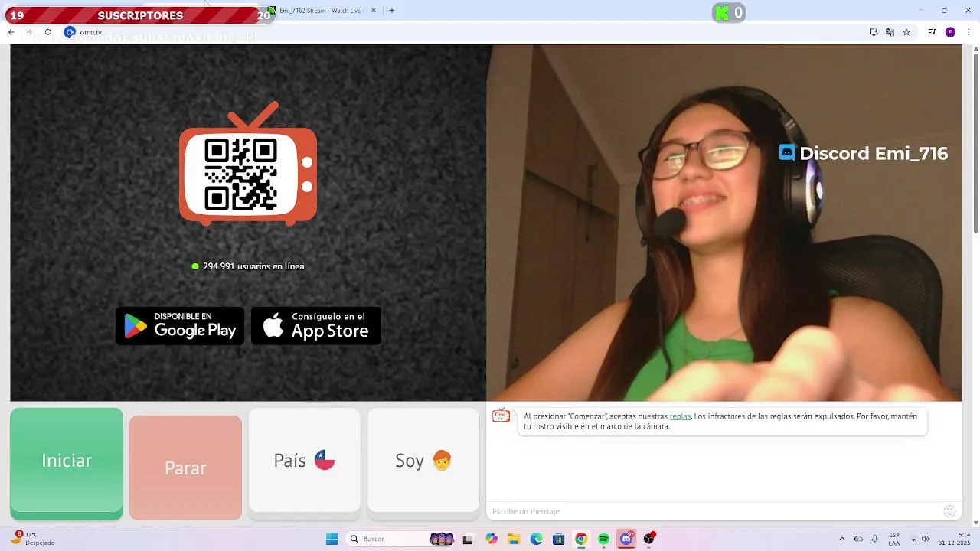Click the App Store download badge
980x551 pixels.
tap(316, 326)
